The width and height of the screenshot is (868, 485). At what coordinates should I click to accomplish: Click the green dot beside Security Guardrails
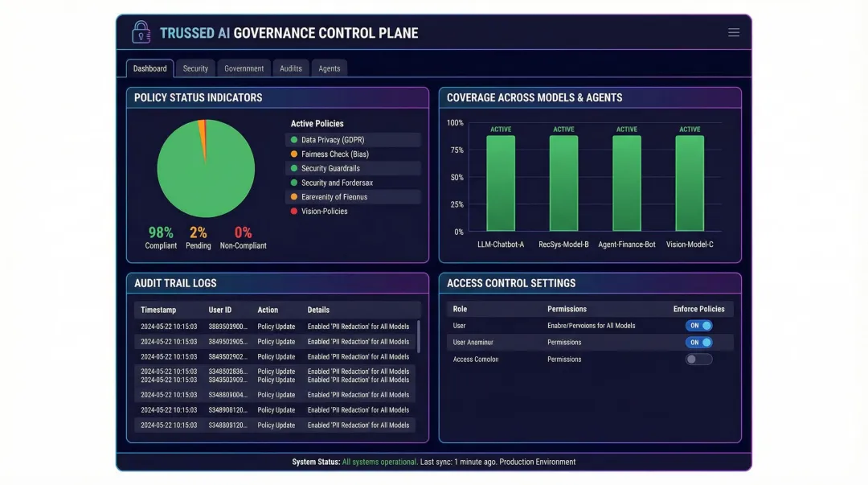tap(294, 168)
